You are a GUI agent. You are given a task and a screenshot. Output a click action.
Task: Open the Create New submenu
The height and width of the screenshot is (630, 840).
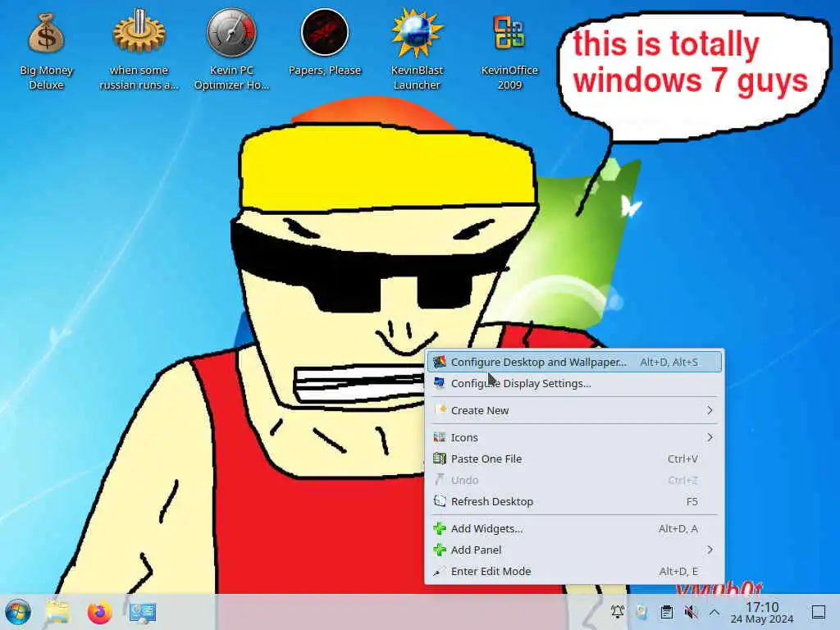pos(574,410)
